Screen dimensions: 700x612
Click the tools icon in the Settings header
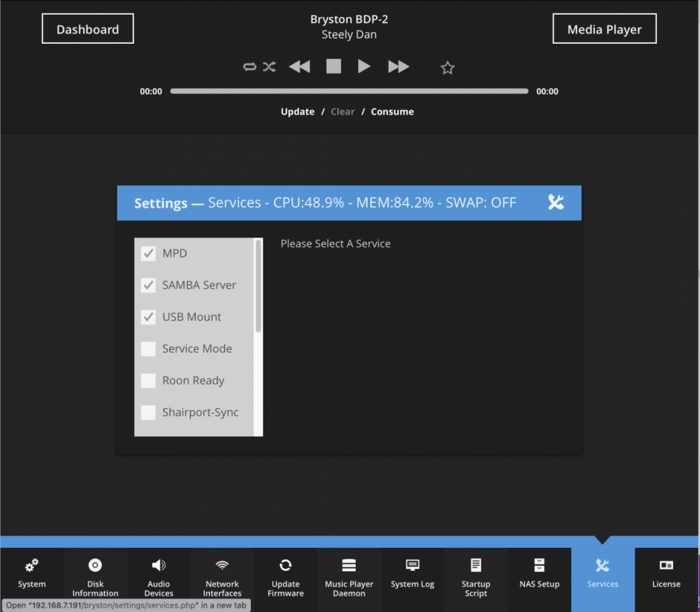tap(556, 203)
